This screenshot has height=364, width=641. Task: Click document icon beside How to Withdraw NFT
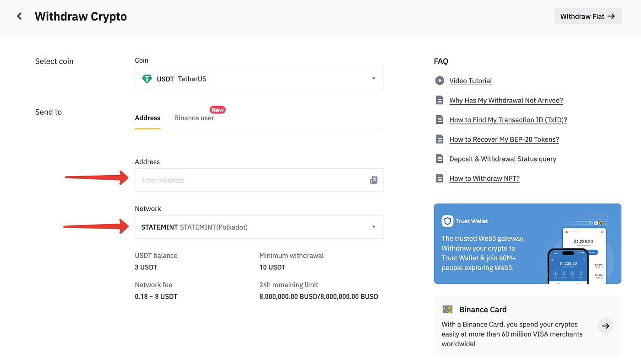click(x=440, y=178)
